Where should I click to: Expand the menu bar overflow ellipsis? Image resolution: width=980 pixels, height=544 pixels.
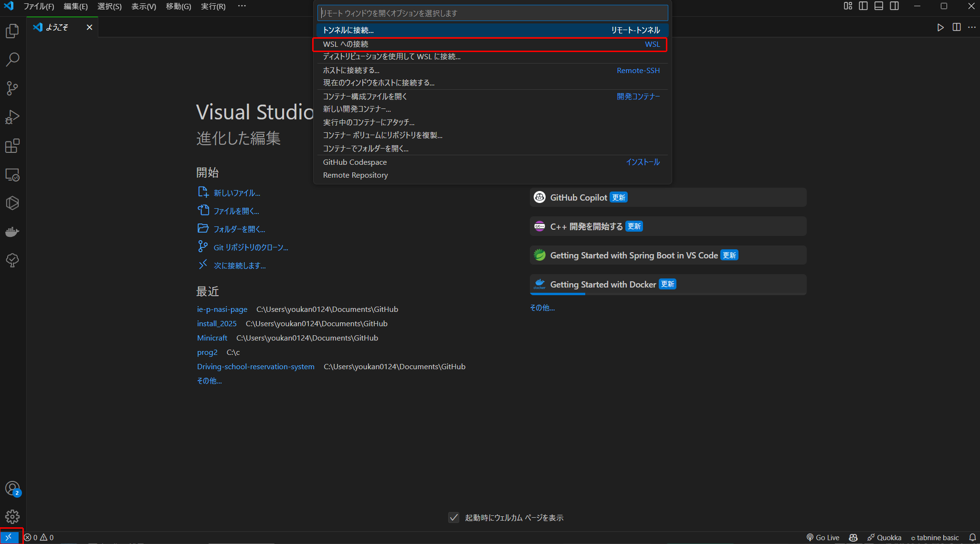(242, 6)
